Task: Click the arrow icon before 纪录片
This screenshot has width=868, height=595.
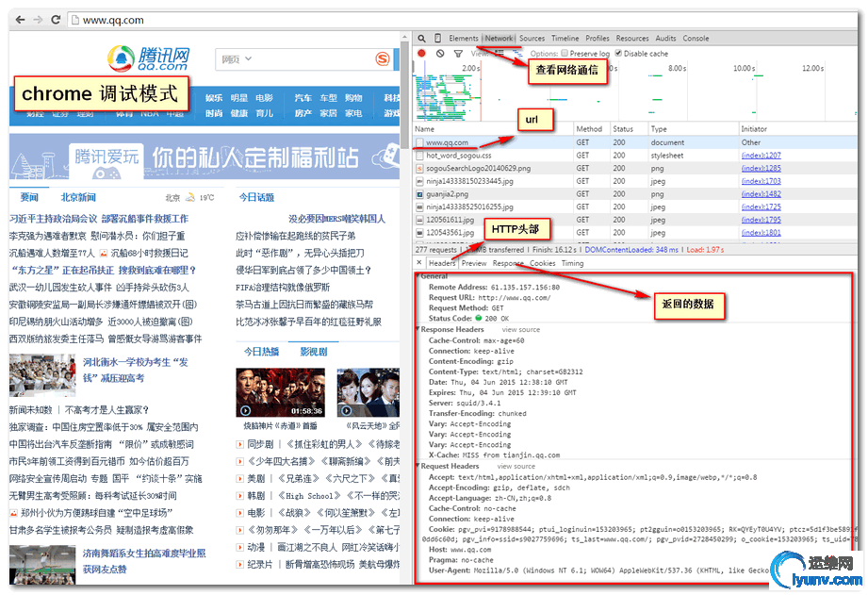Action: coord(239,565)
